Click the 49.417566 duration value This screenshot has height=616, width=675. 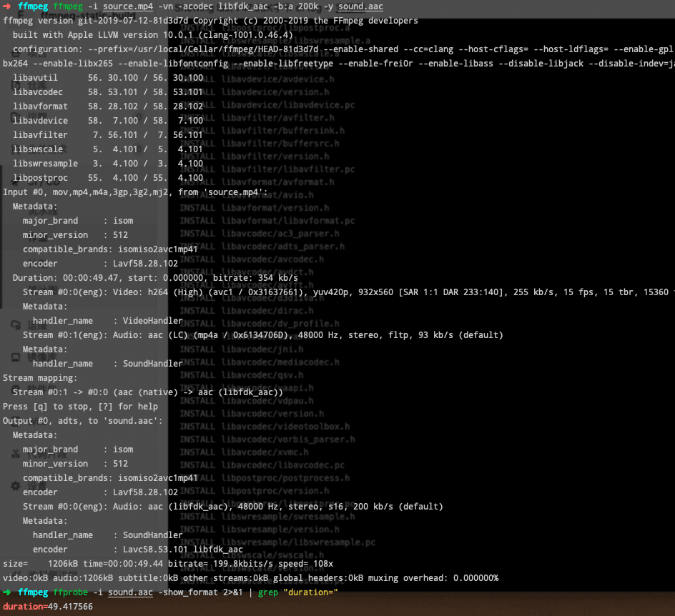[68, 607]
